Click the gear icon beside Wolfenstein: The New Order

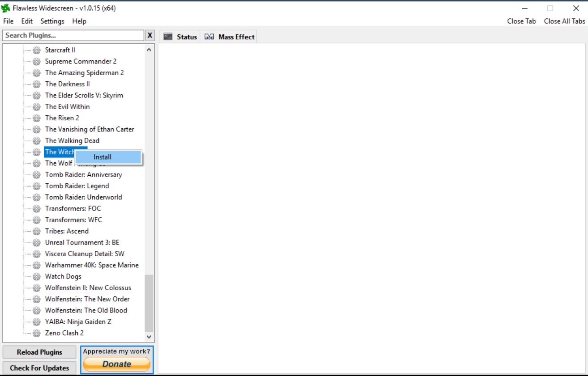37,299
